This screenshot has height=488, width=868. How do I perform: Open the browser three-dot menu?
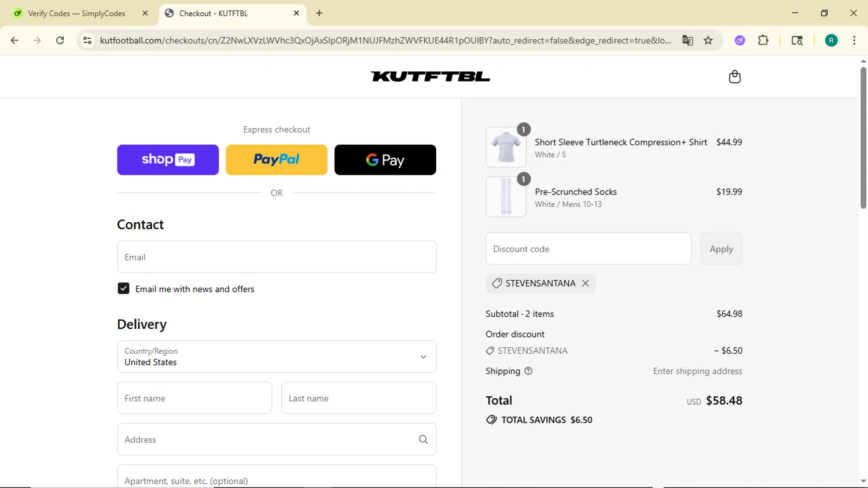point(854,41)
